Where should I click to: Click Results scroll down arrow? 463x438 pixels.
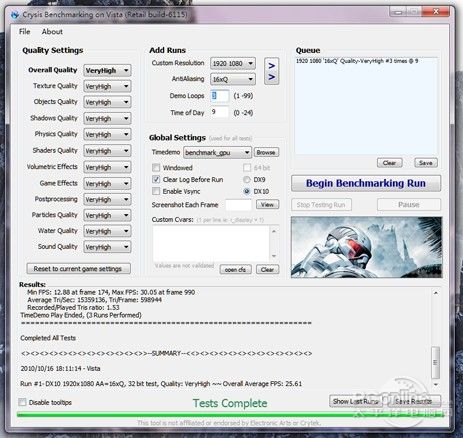coord(436,384)
